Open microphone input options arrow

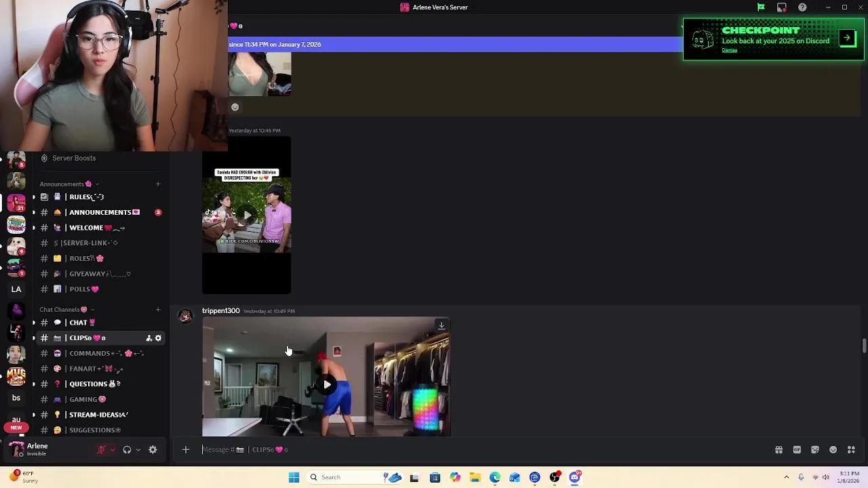[x=112, y=449]
